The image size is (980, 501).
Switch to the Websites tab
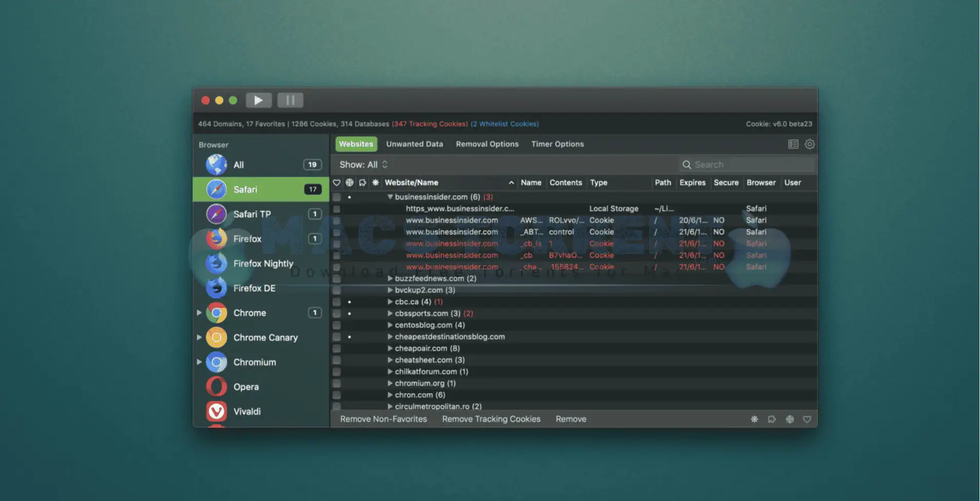(356, 144)
